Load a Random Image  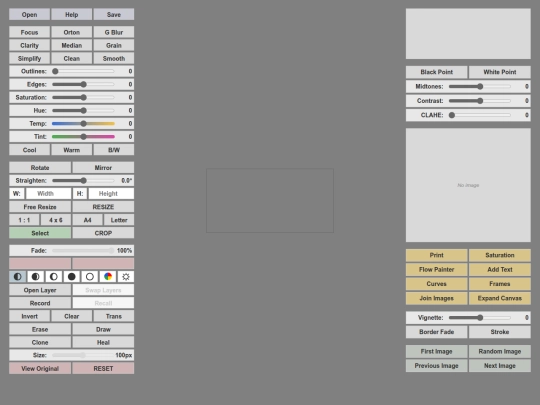(500, 352)
